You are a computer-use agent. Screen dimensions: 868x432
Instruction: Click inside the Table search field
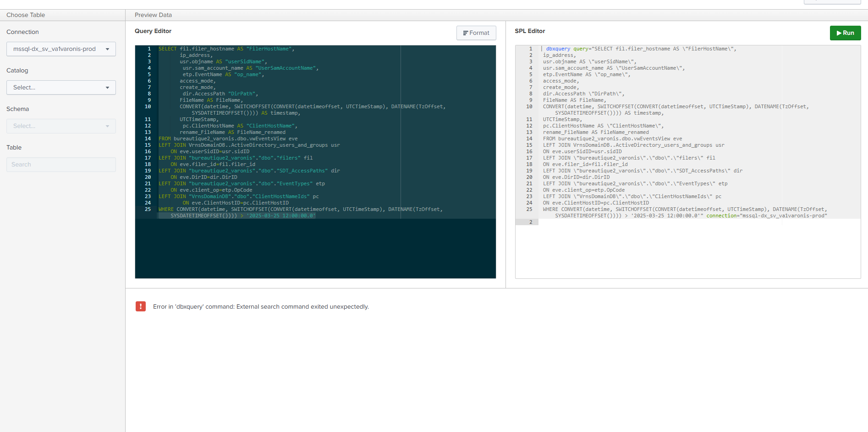pyautogui.click(x=60, y=164)
